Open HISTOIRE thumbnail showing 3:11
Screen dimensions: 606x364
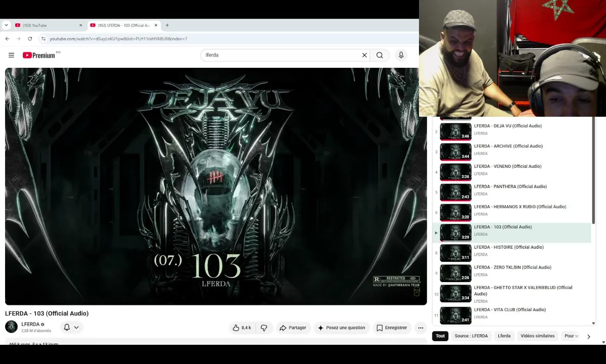pyautogui.click(x=456, y=253)
